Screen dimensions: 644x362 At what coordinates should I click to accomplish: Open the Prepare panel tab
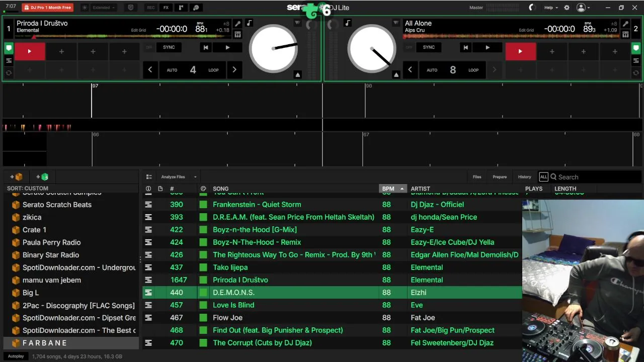pyautogui.click(x=500, y=177)
